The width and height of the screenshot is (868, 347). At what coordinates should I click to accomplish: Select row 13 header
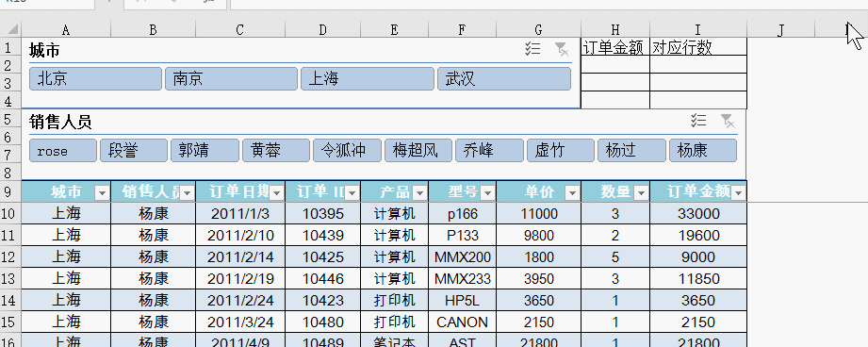click(x=10, y=278)
